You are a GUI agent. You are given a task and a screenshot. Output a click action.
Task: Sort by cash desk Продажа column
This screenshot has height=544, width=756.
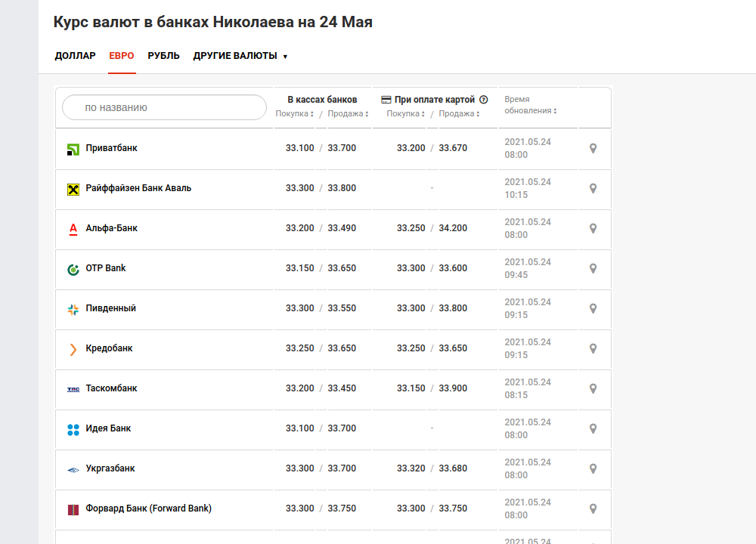[348, 114]
